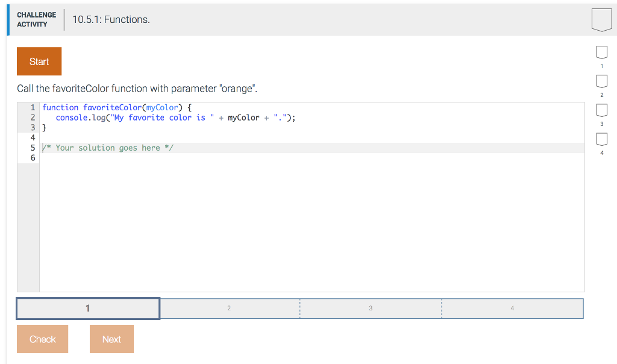Switch to part 2 in the progress bar

pyautogui.click(x=229, y=308)
